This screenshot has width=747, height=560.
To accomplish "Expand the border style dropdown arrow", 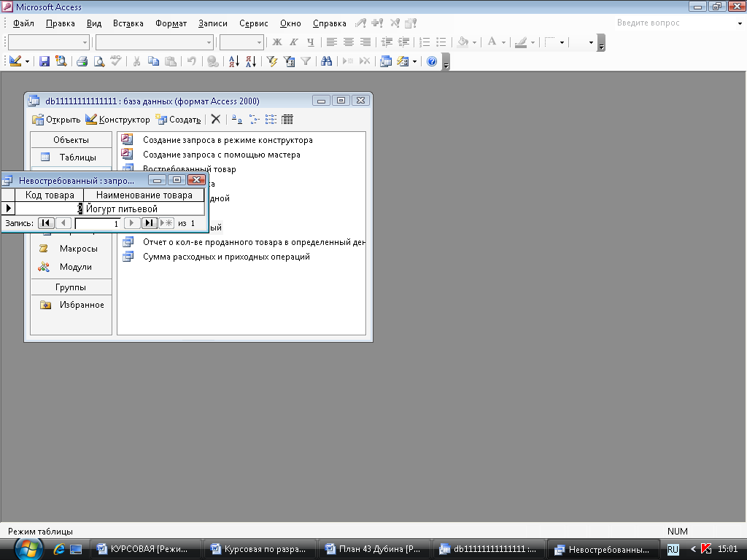I will (x=562, y=42).
